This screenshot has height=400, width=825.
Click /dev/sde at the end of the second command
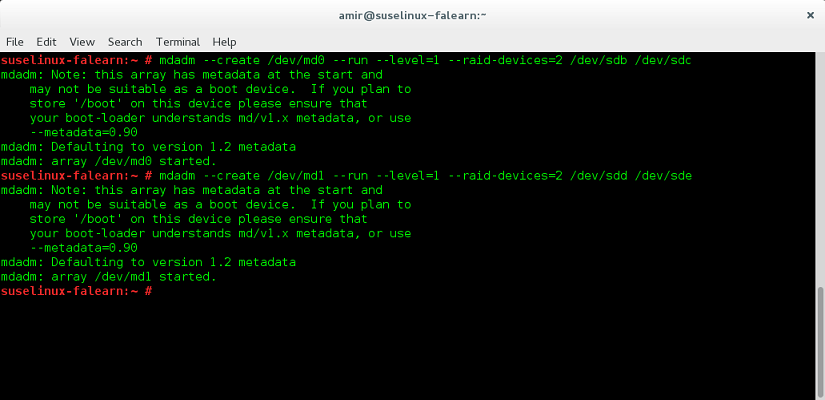point(662,176)
